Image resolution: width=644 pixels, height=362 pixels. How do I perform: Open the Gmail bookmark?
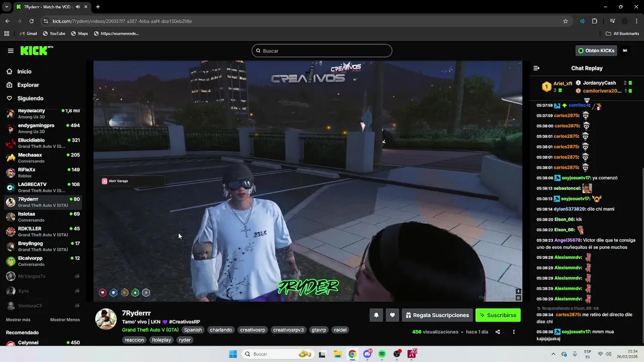tap(28, 34)
